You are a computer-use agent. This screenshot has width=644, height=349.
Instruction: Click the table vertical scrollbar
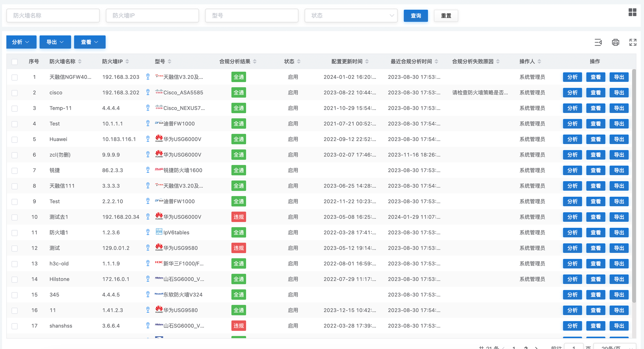click(x=634, y=186)
